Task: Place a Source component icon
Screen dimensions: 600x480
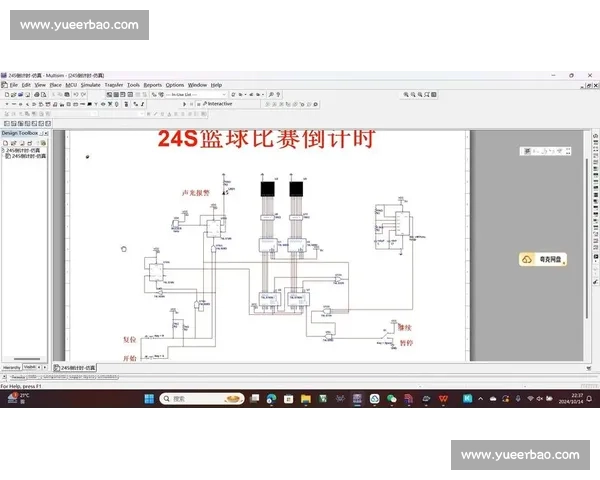Action: click(x=7, y=104)
